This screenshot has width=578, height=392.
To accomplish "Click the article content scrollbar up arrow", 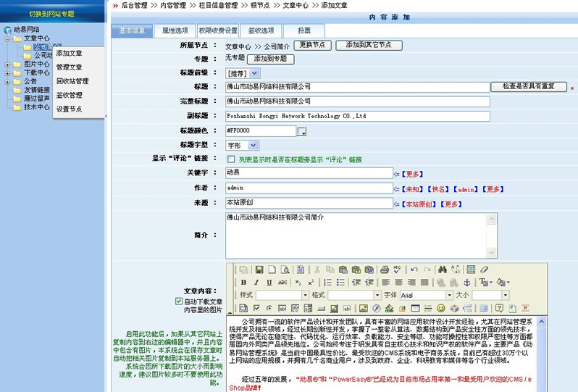I will tap(541, 322).
